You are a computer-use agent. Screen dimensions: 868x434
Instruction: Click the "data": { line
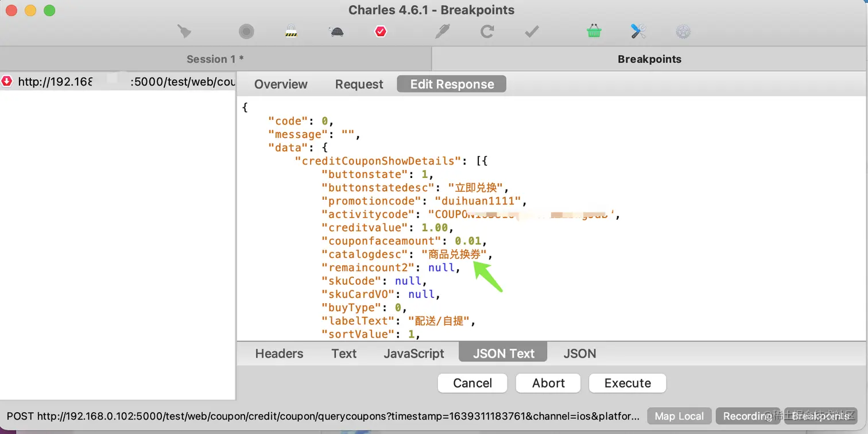pos(298,148)
